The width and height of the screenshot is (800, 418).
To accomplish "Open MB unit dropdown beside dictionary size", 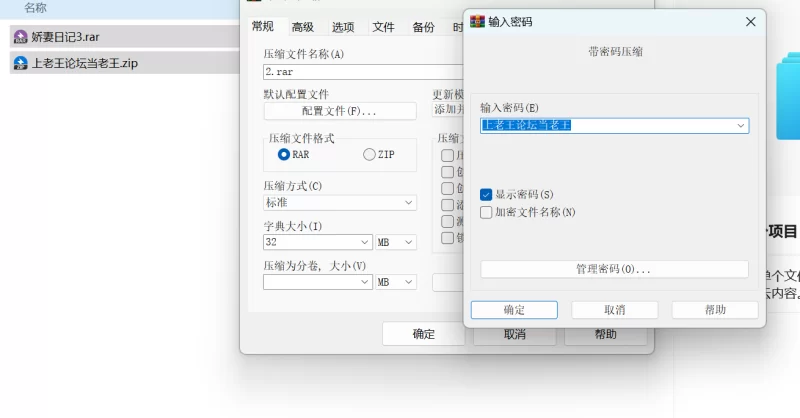I will pyautogui.click(x=396, y=242).
